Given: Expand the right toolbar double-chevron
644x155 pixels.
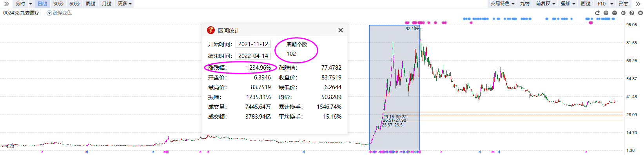Looking at the screenshot, I should (x=638, y=4).
